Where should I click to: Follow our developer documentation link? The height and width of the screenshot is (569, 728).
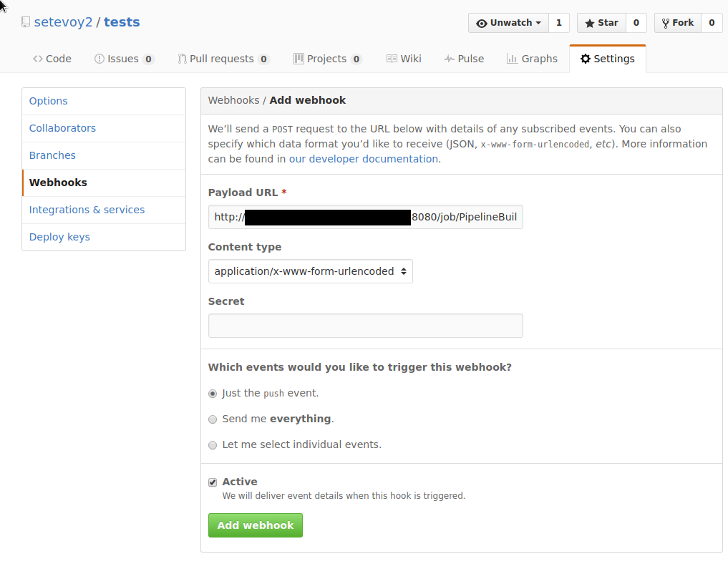pyautogui.click(x=364, y=159)
